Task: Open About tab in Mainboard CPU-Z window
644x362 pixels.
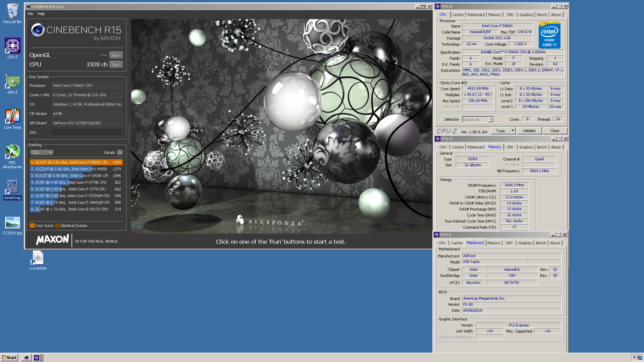Action: [555, 243]
